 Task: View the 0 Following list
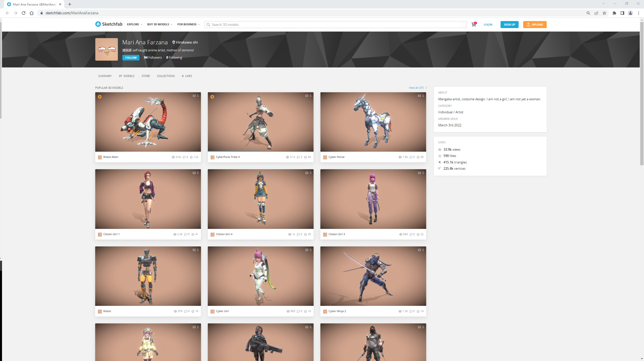(x=174, y=57)
